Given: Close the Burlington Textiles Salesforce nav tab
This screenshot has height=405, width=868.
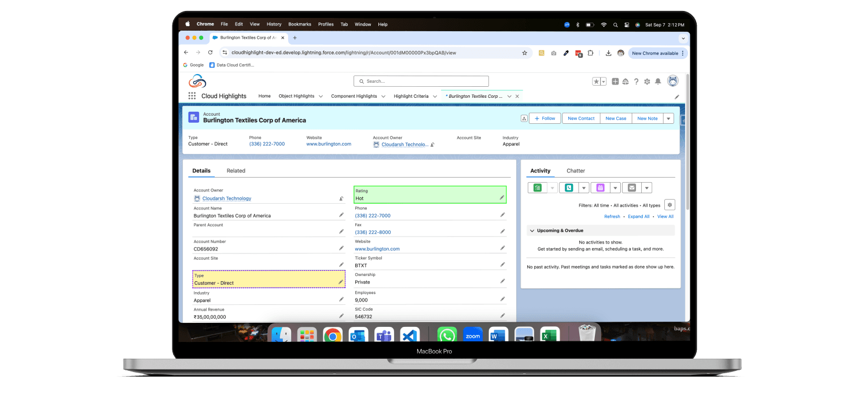Looking at the screenshot, I should 517,97.
